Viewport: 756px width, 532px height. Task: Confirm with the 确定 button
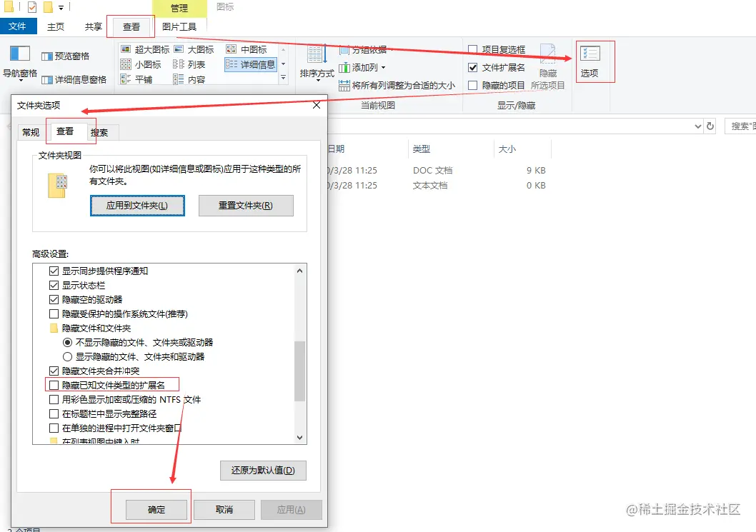click(156, 509)
